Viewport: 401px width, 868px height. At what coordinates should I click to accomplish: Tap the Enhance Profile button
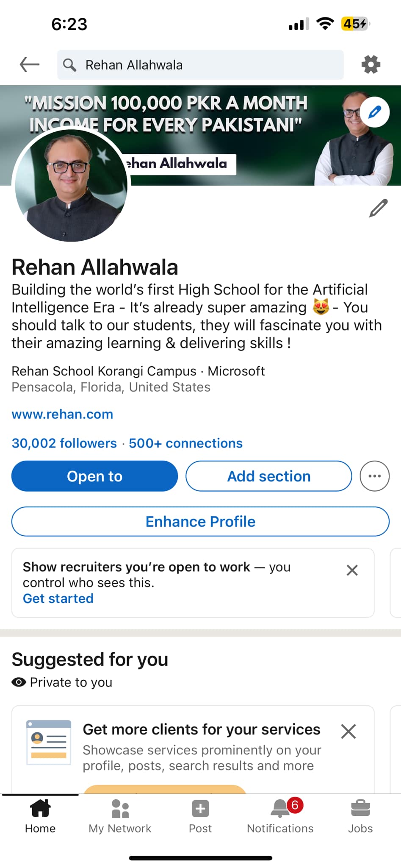point(200,521)
